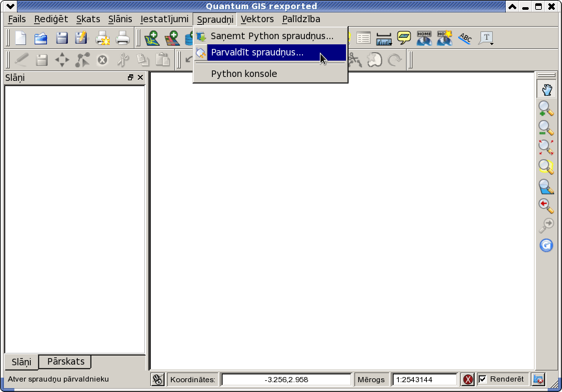This screenshot has height=392, width=562.
Task: Stop map rendering with red X button
Action: [468, 379]
